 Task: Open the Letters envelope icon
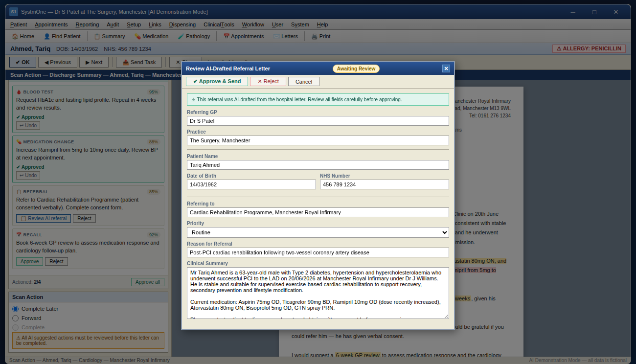click(x=276, y=36)
